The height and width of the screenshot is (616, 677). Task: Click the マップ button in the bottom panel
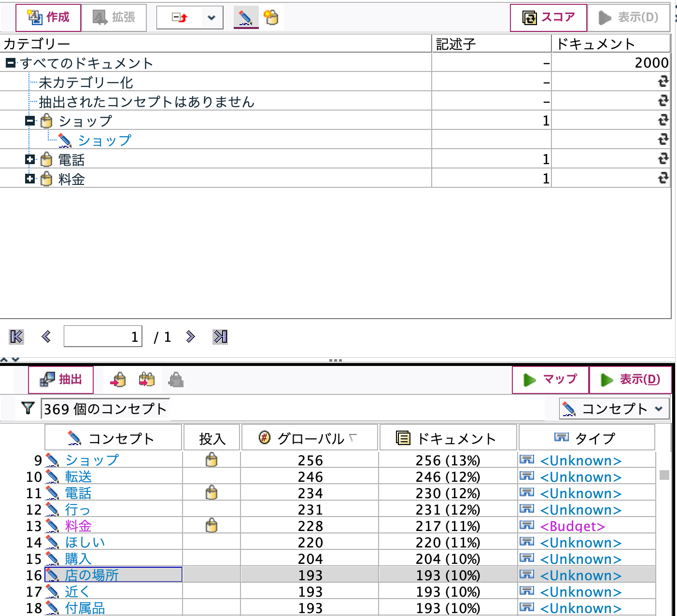click(550, 379)
